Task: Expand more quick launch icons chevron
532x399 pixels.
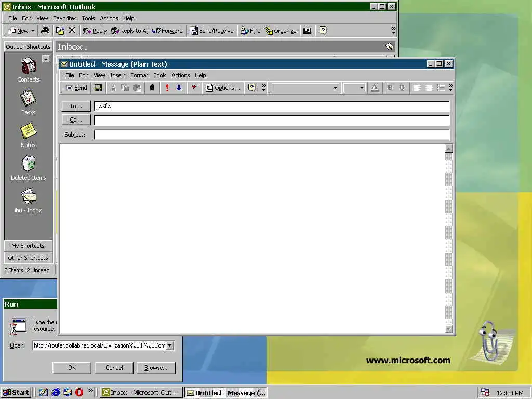Action: [90, 391]
